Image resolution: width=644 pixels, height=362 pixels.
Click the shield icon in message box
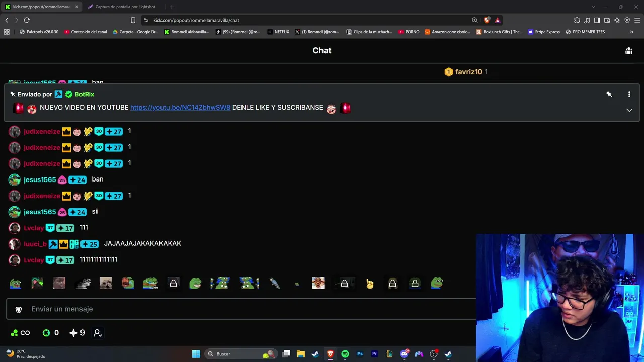coord(19,310)
